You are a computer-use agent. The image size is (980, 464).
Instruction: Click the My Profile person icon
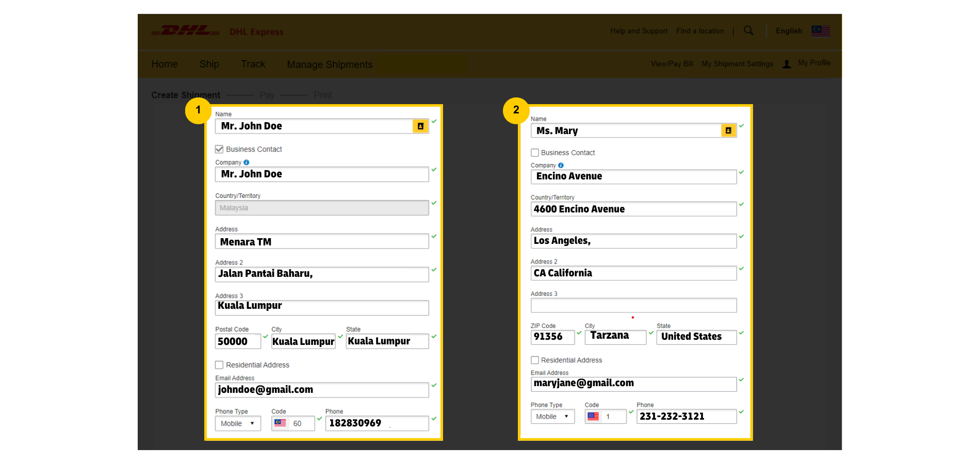pos(787,64)
